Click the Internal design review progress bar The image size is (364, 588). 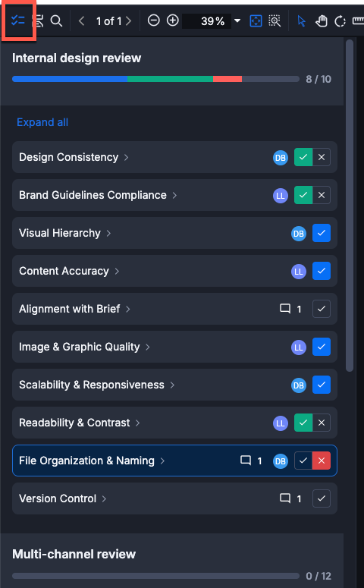click(x=155, y=79)
